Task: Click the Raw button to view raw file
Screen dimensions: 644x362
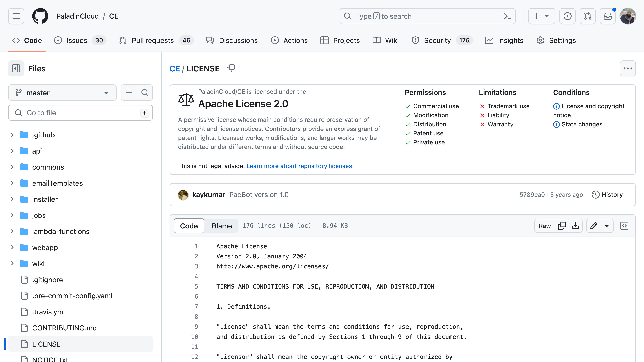Action: (545, 226)
